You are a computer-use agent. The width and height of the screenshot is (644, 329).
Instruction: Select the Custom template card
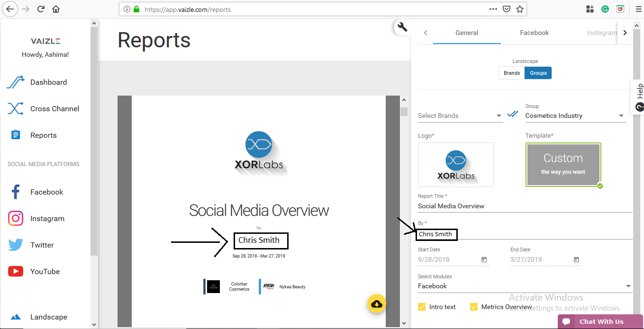point(563,165)
